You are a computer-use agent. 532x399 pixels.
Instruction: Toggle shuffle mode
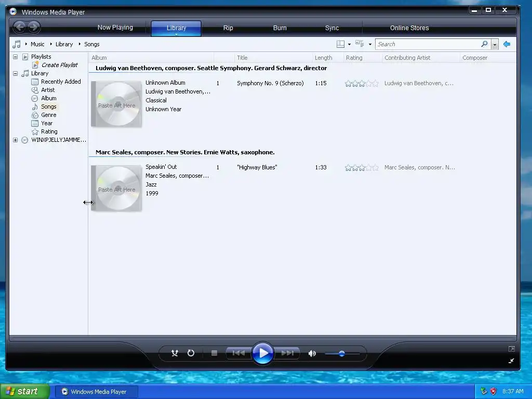click(175, 353)
